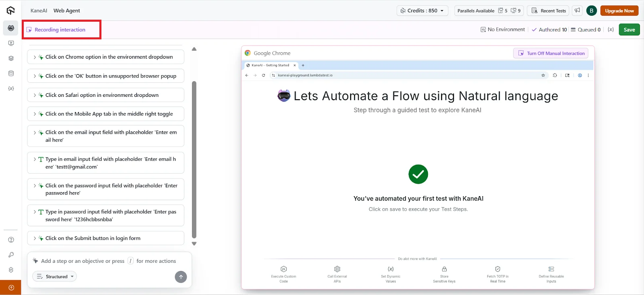Turn Off Manual Interaction toggle button

tap(551, 53)
